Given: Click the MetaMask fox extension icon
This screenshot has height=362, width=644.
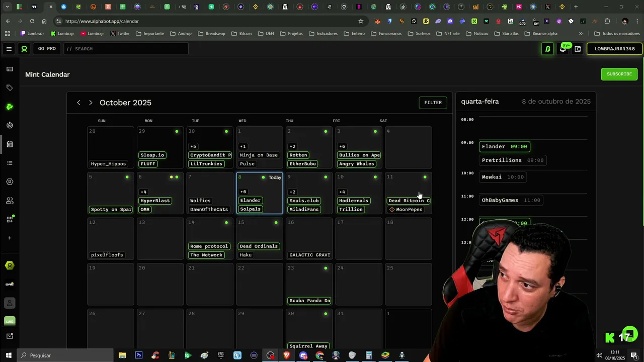Looking at the screenshot, I should click(x=378, y=21).
